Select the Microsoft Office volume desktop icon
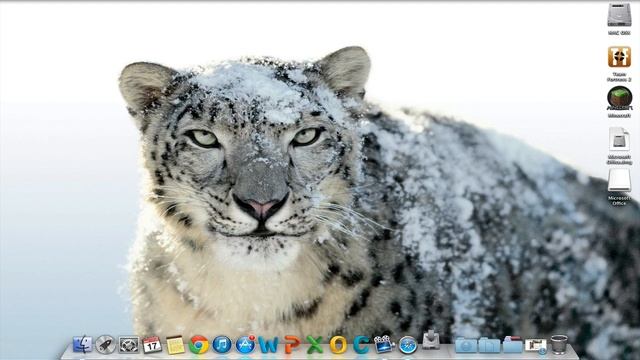Screen dimensions: 640x360 click(619, 181)
